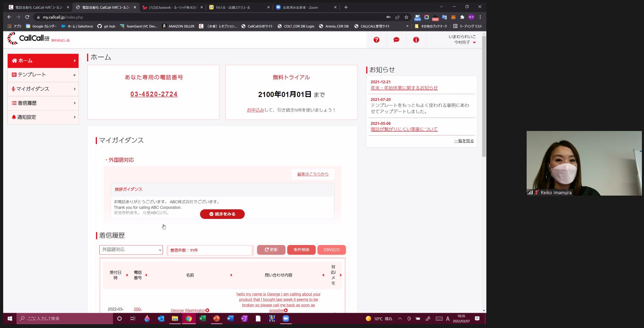Viewport: 644px width, 328px height.
Task: Sort the table by 問い合わせ内容 column
Action: coord(323,275)
